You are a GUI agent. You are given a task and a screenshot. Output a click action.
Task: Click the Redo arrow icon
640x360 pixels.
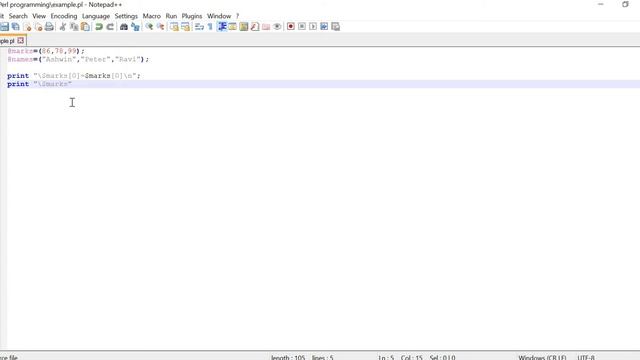pos(110,27)
